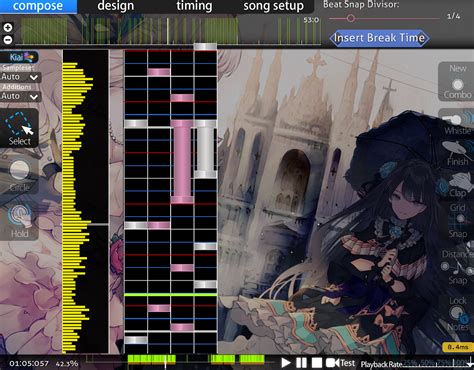Zoom out the timeline with minus icon
Screen dimensions: 474x370
(x=8, y=40)
